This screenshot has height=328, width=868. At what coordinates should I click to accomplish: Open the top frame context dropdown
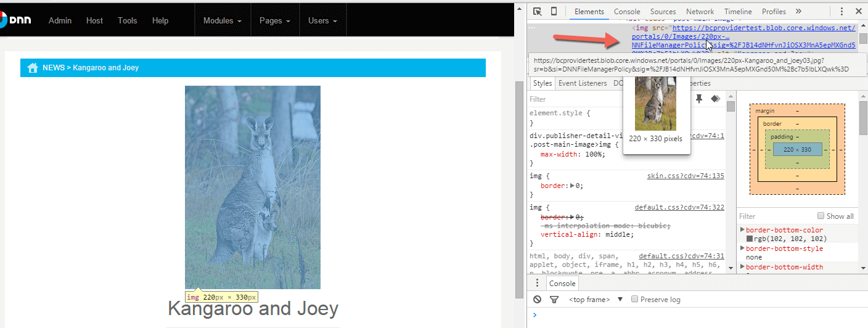(x=596, y=300)
